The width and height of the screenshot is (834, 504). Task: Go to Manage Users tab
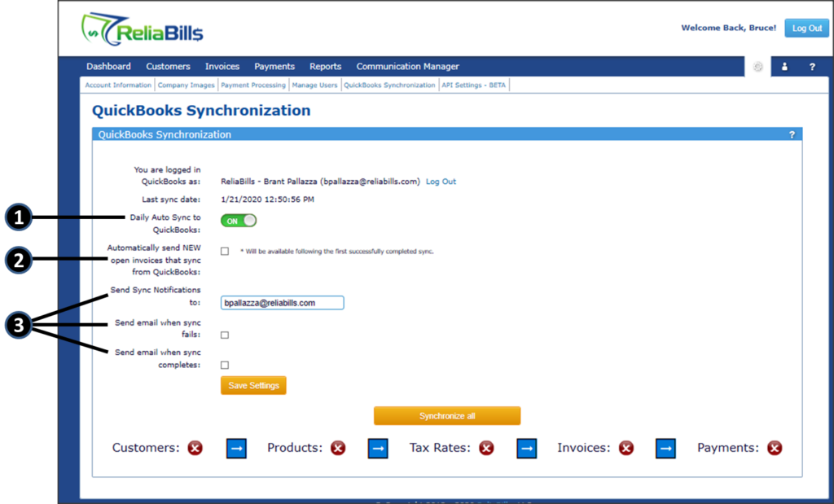pyautogui.click(x=315, y=85)
